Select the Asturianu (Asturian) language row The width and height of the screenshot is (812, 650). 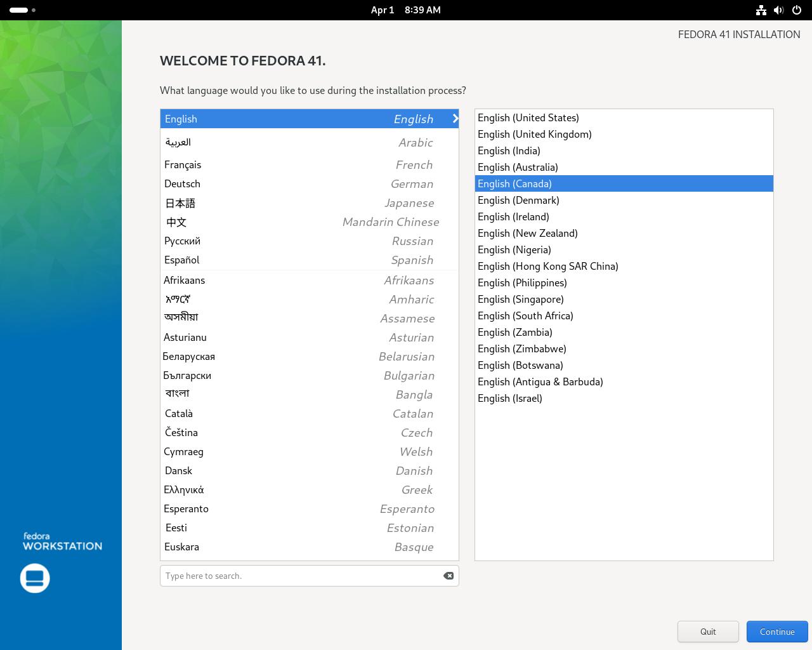tap(310, 337)
